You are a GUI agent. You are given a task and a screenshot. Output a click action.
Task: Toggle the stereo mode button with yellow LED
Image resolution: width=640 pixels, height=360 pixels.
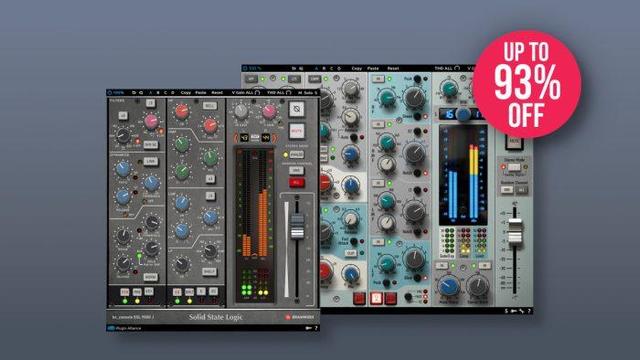[296, 155]
